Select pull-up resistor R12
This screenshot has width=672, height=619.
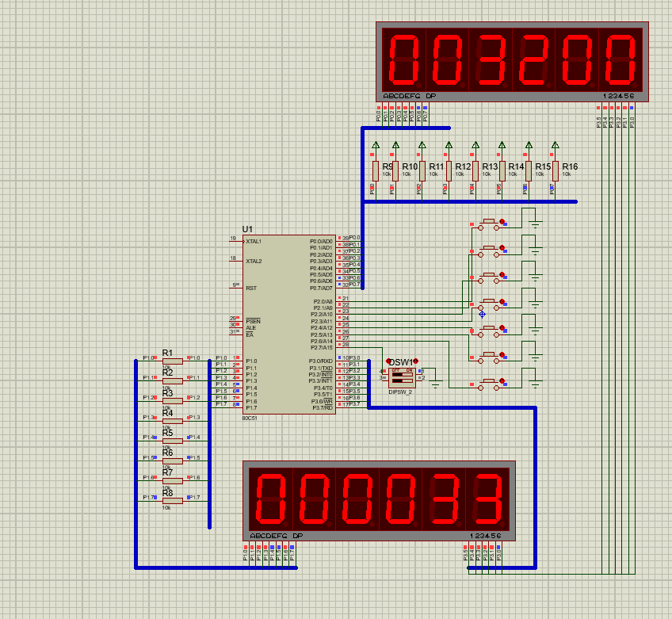pyautogui.click(x=449, y=171)
